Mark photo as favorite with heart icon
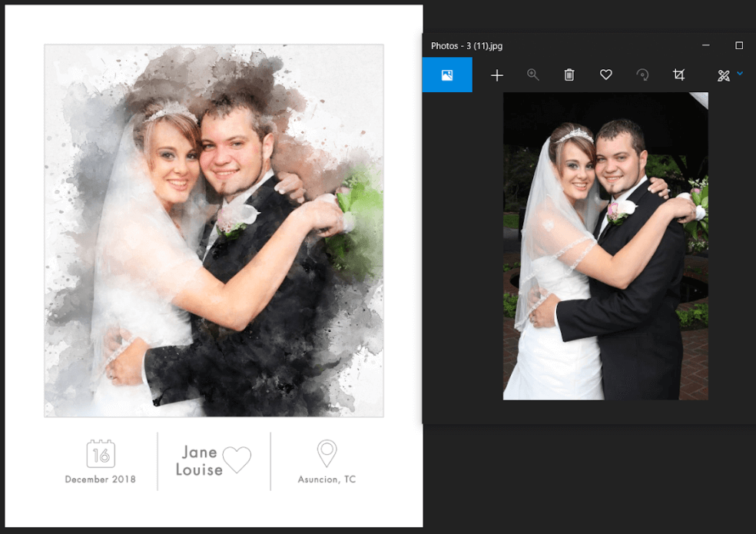 pyautogui.click(x=606, y=75)
